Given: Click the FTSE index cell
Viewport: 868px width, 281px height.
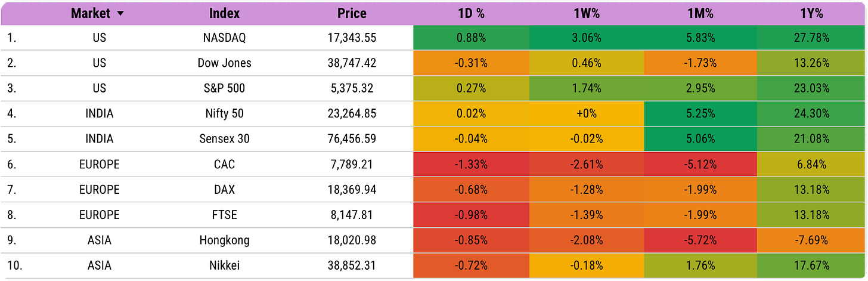Looking at the screenshot, I should pos(225,215).
